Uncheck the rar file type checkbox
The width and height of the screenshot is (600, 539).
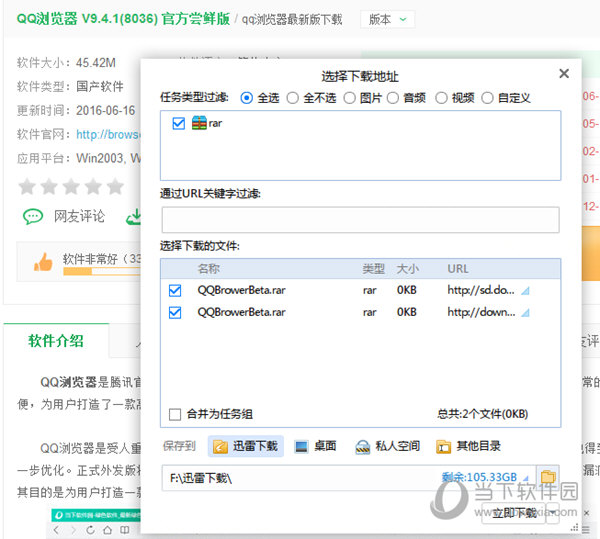coord(178,123)
